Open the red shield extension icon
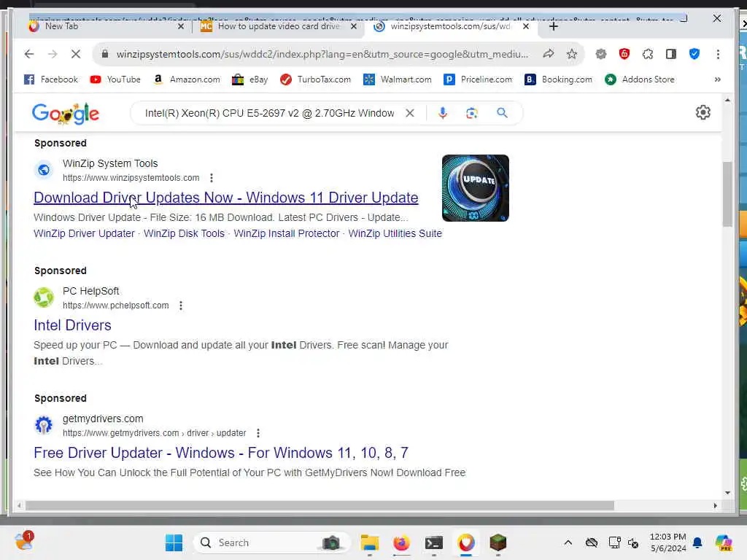747x560 pixels. 624,54
